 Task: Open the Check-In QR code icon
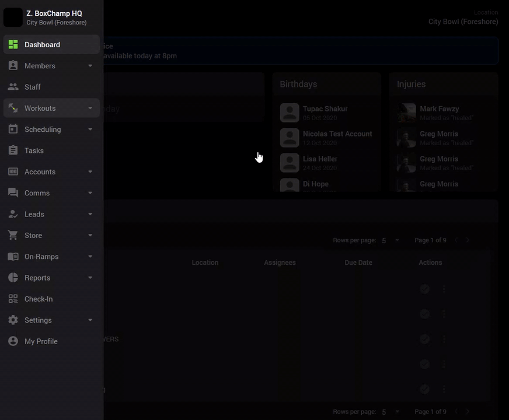pyautogui.click(x=13, y=299)
